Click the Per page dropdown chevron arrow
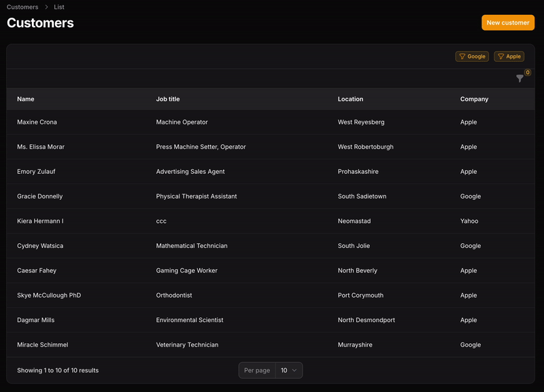This screenshot has height=392, width=544. click(294, 370)
